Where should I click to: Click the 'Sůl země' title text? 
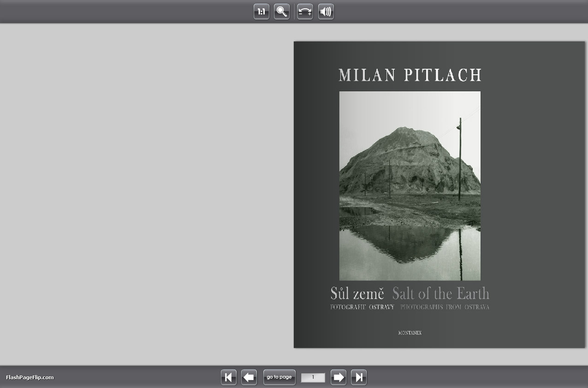point(357,293)
